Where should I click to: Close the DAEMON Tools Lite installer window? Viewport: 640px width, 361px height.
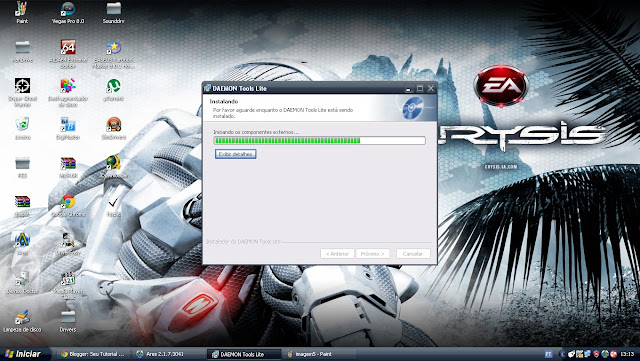[431, 88]
